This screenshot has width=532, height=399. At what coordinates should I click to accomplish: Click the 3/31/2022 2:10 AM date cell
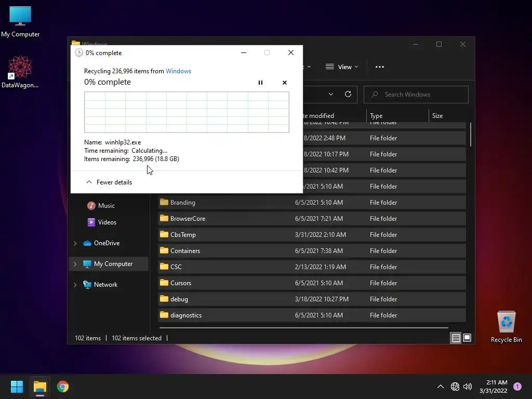click(320, 234)
